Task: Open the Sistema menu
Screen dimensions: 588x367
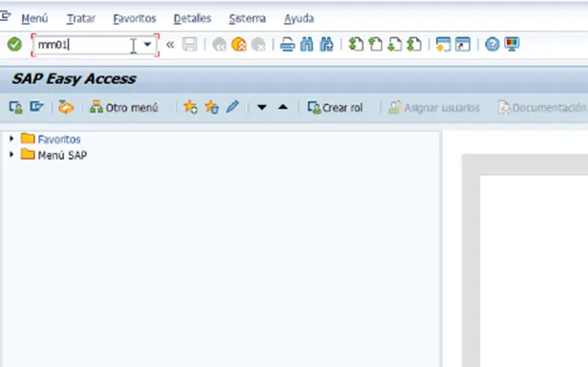Action: click(x=247, y=18)
